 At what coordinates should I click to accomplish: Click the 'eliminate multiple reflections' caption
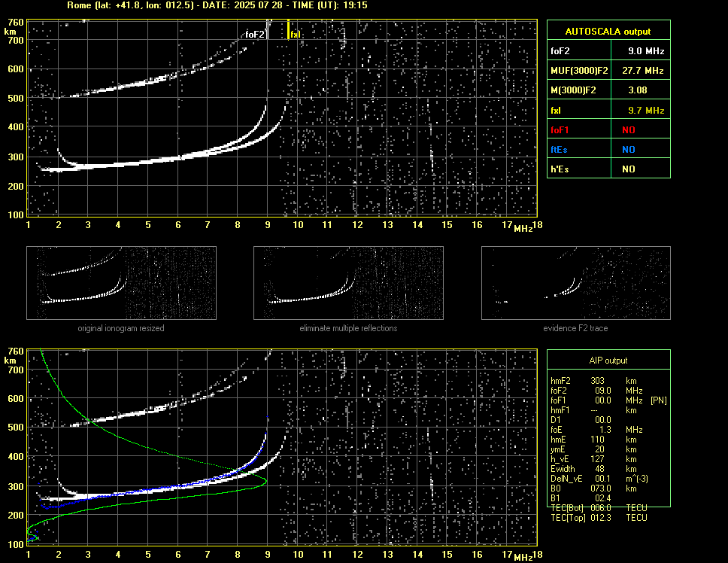[x=348, y=328]
